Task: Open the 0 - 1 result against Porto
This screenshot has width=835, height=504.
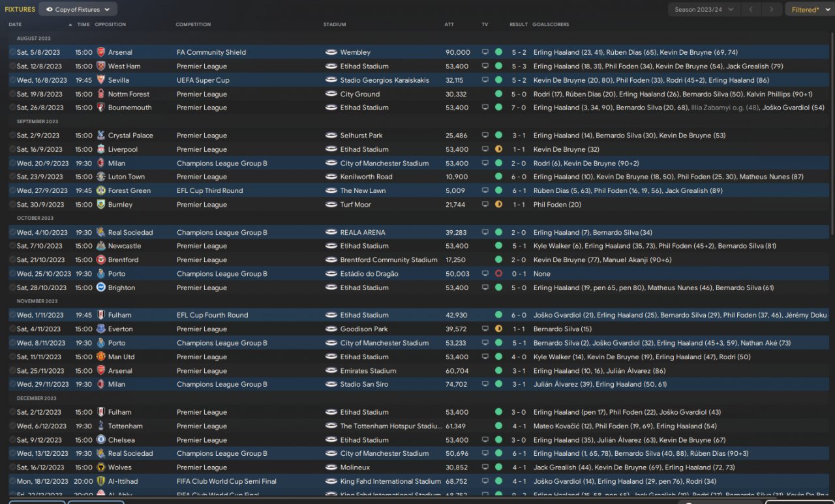Action: [519, 274]
